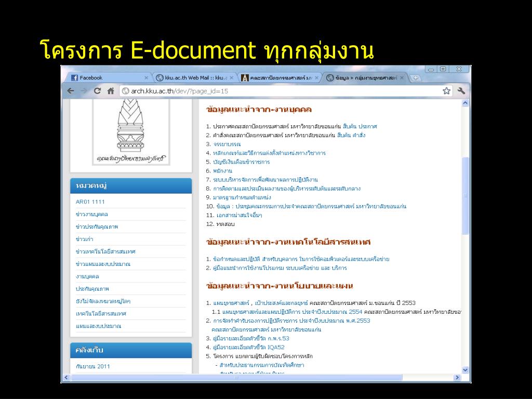Open the Chrome wrench menu

[461, 91]
